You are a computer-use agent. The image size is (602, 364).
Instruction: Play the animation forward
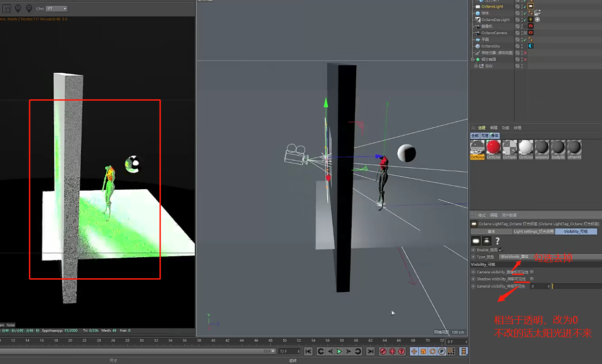[x=339, y=351]
